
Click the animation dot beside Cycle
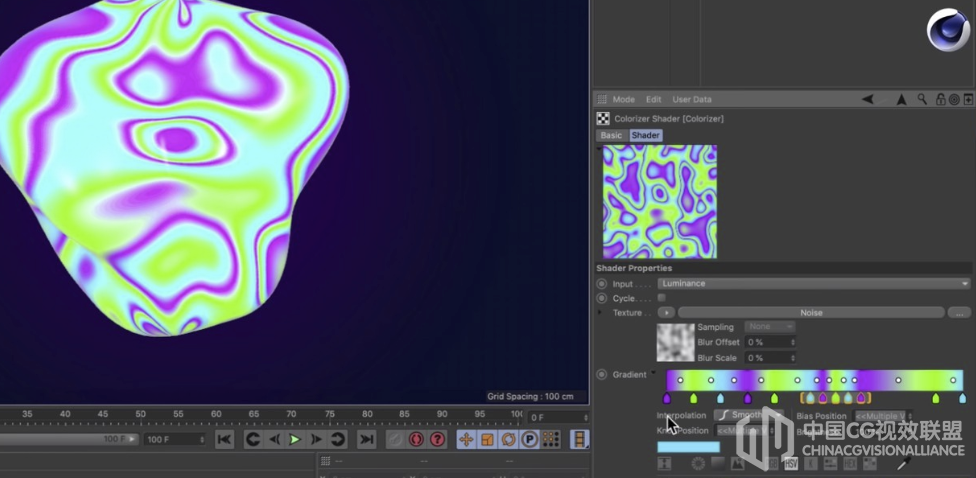pos(601,298)
